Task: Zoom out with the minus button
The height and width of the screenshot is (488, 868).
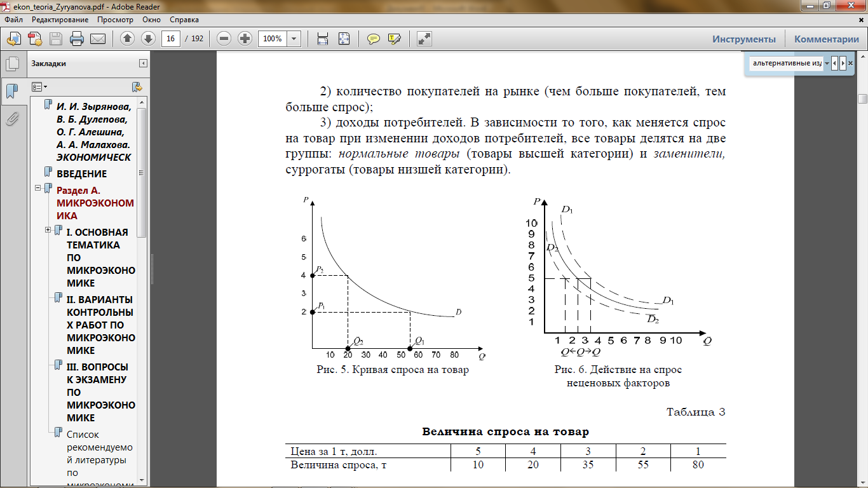Action: 224,39
